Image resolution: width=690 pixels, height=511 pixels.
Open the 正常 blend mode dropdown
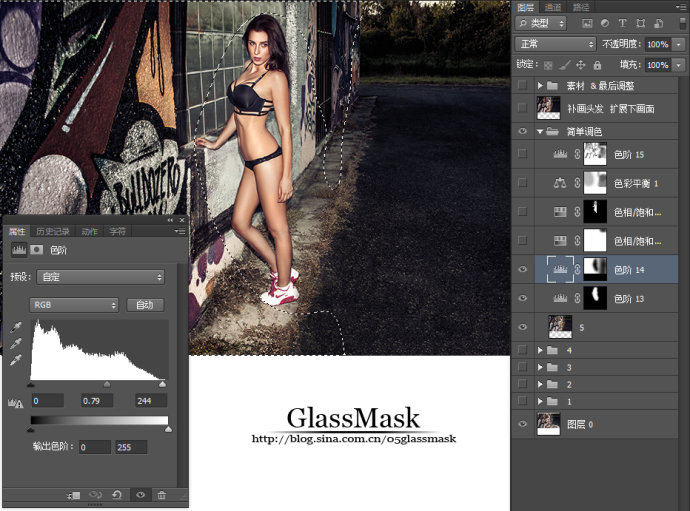click(x=555, y=44)
